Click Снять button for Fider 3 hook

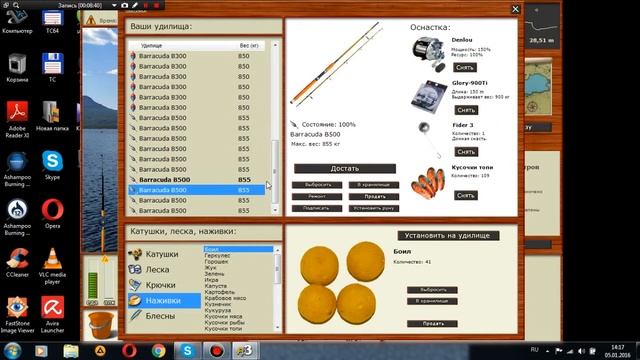[x=466, y=152]
